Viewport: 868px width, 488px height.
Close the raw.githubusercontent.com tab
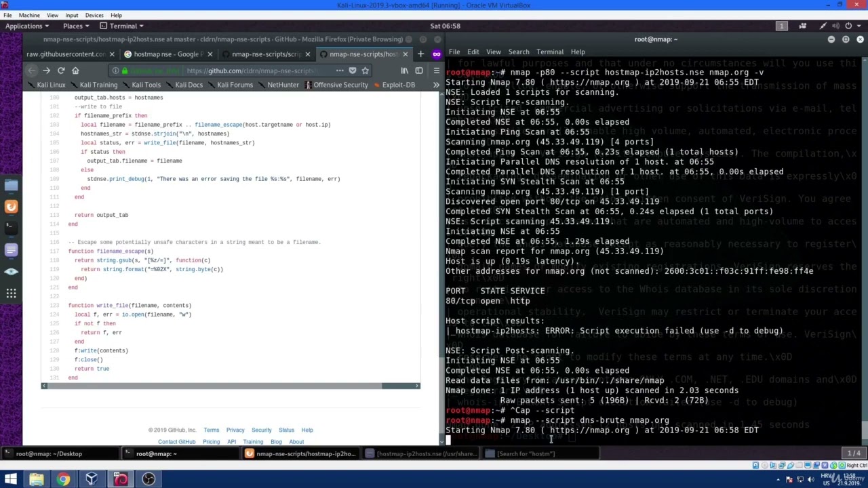(112, 54)
